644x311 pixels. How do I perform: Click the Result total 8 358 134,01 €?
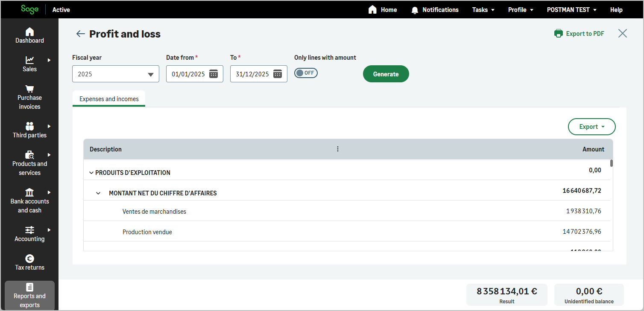pos(506,291)
